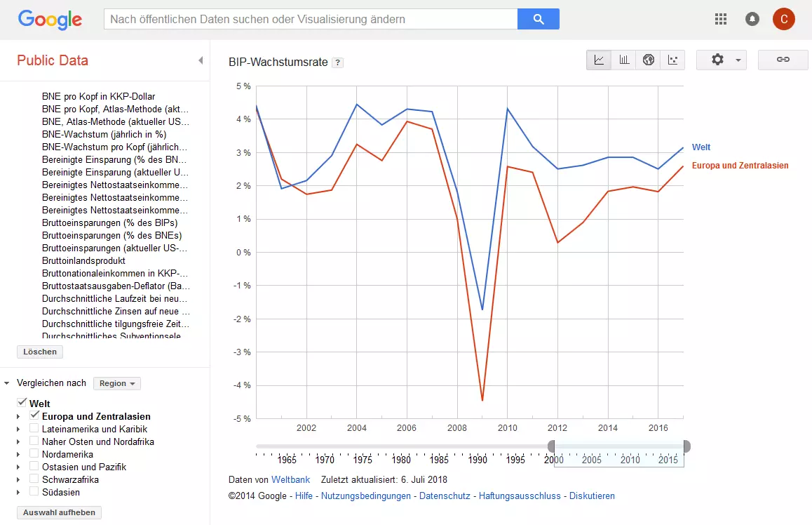Open the link sharing button

pyautogui.click(x=783, y=60)
